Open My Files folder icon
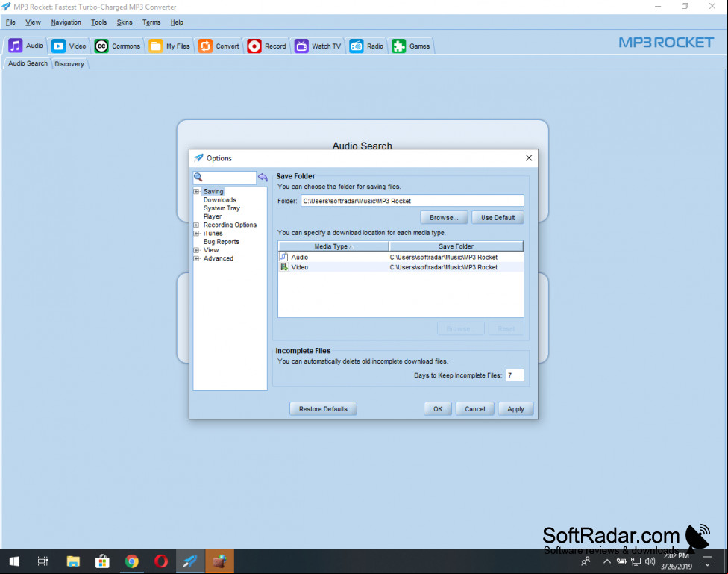Image resolution: width=728 pixels, height=574 pixels. point(156,46)
